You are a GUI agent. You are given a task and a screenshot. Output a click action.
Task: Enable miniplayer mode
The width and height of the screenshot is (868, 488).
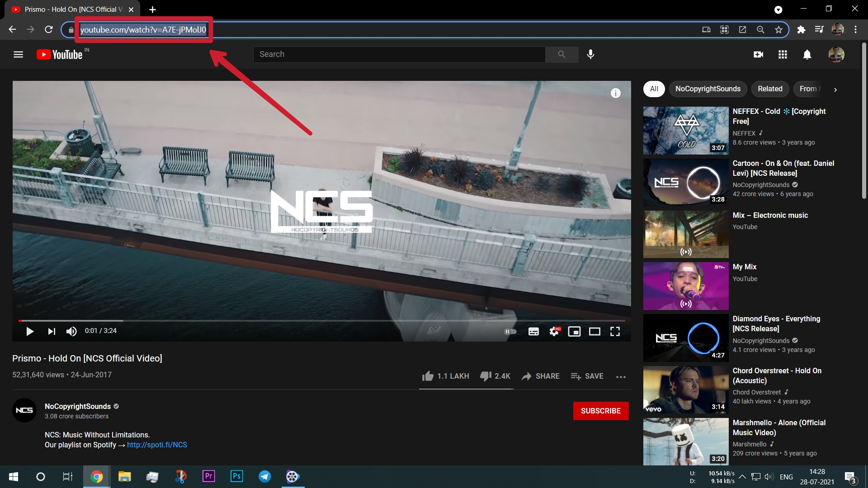[x=574, y=331]
